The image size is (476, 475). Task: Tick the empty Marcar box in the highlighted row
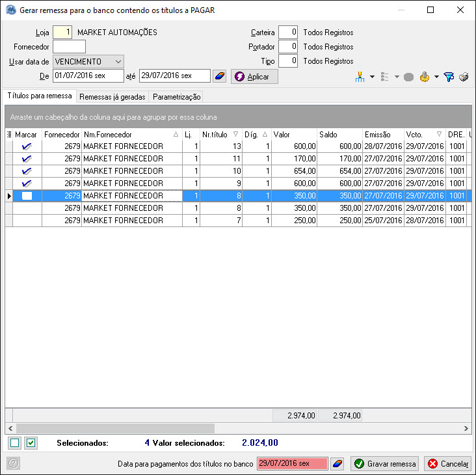click(27, 196)
